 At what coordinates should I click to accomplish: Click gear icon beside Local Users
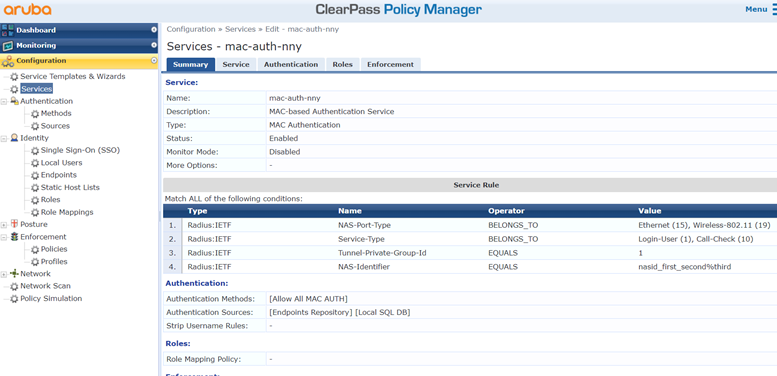(35, 162)
